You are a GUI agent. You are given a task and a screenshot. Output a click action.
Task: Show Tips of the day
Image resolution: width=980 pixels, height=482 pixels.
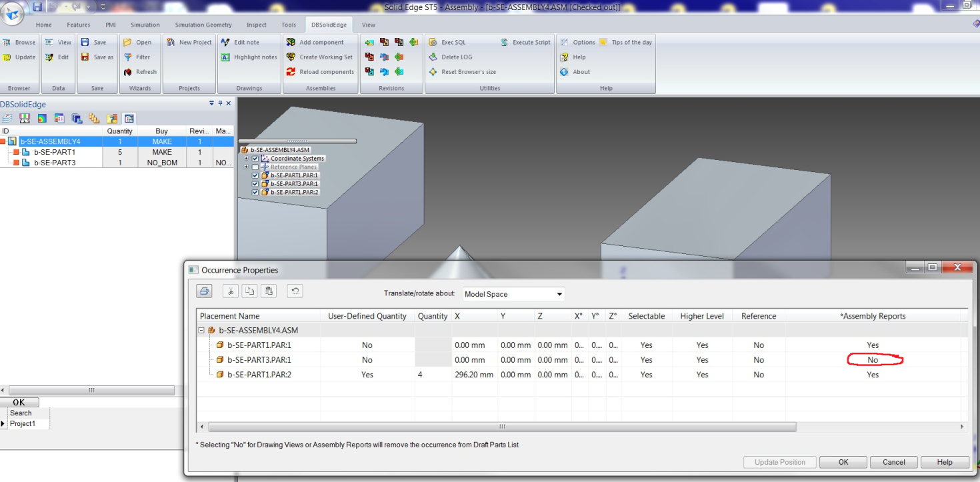tap(625, 43)
